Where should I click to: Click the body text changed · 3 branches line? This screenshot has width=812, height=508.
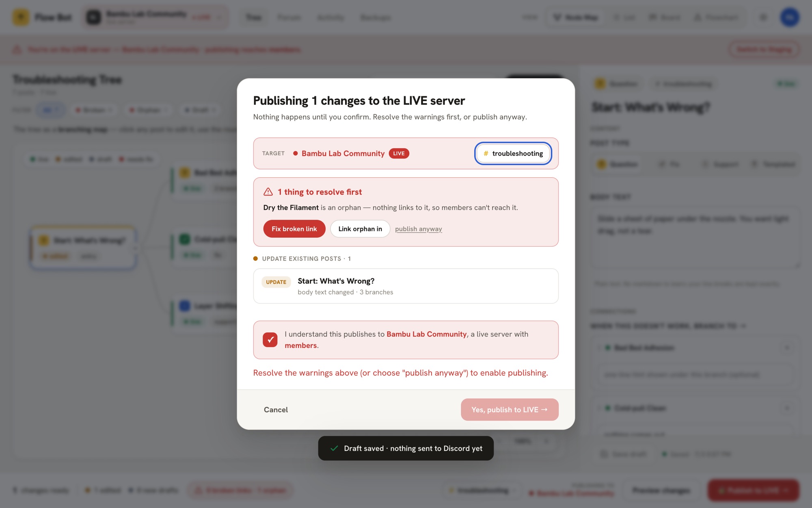[x=346, y=292]
